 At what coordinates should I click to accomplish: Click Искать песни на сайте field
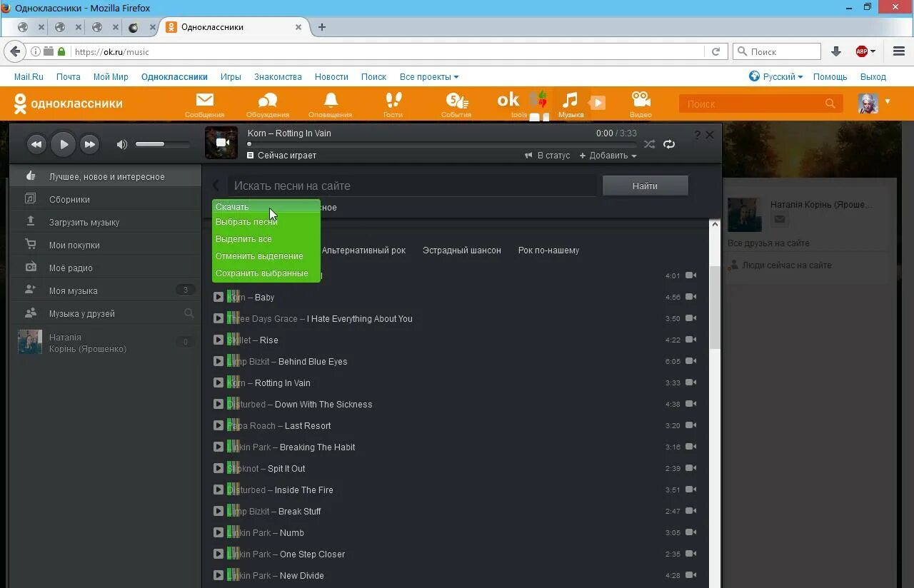tap(412, 186)
